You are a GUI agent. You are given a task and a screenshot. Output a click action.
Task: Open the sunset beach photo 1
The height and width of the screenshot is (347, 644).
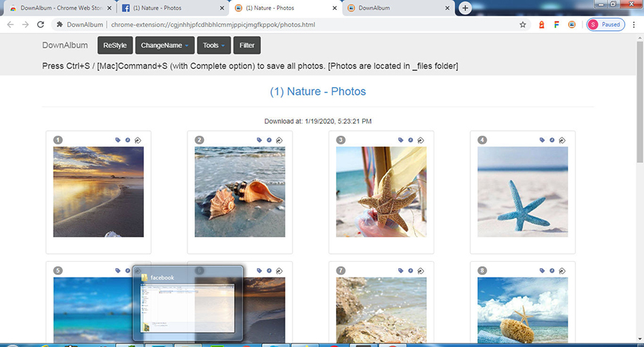[99, 192]
